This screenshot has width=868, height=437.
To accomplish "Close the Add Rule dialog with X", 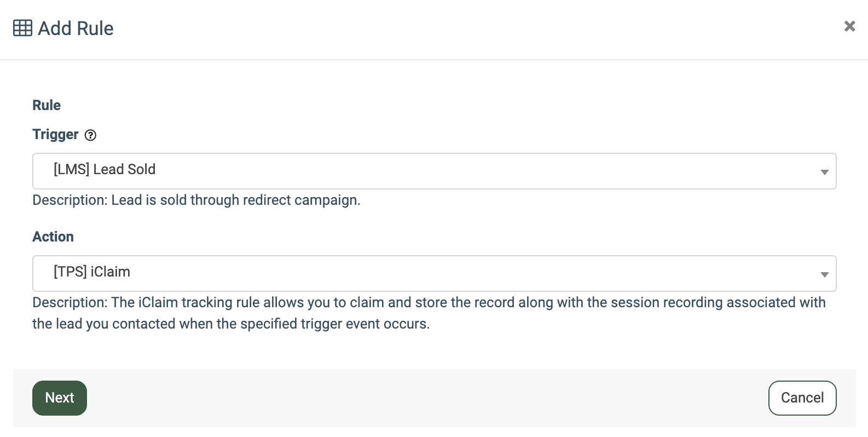I will 849,26.
